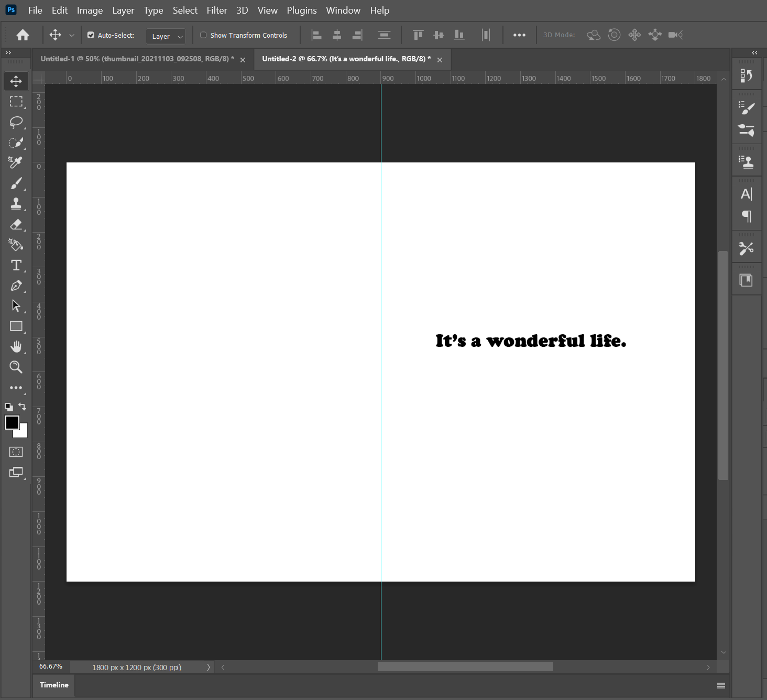Viewport: 767px width, 700px height.
Task: Select the Move tool
Action: [16, 81]
